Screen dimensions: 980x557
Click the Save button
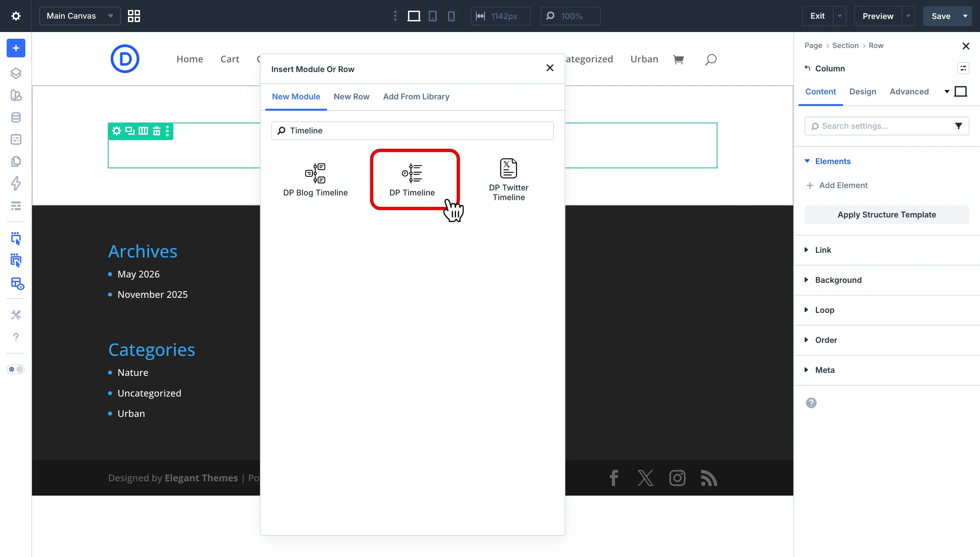coord(941,16)
